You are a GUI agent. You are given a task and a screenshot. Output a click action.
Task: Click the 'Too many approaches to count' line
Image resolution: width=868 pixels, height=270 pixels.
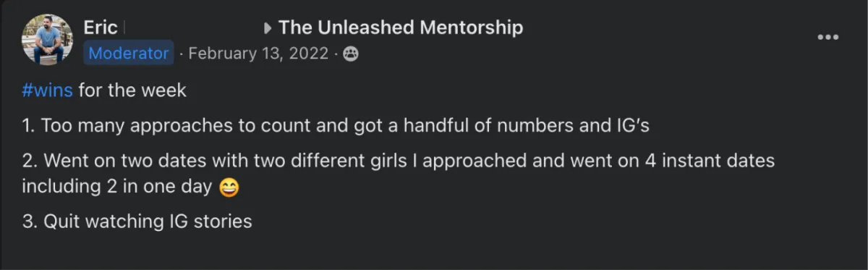(336, 125)
